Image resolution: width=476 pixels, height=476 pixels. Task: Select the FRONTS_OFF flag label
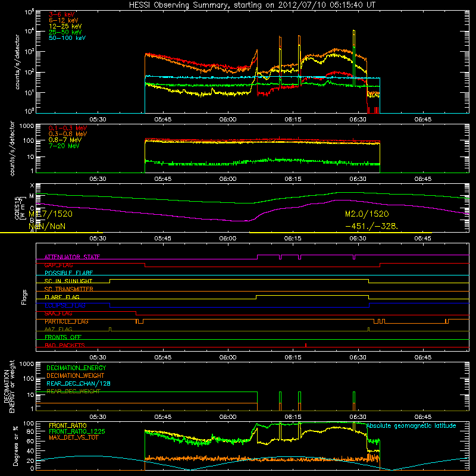(x=63, y=337)
